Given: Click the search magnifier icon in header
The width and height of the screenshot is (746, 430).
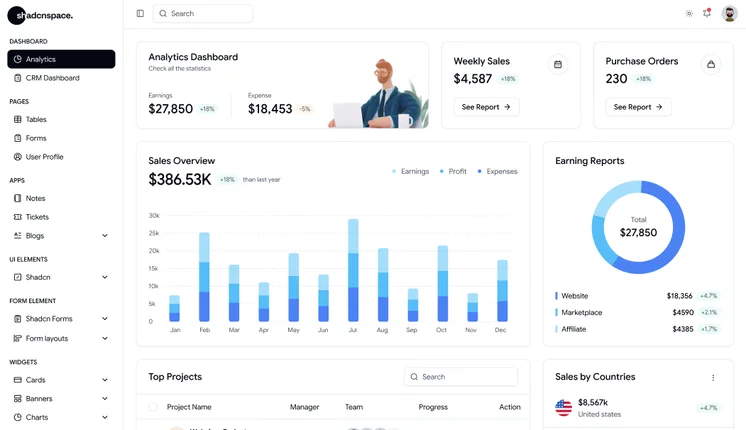Looking at the screenshot, I should click(163, 13).
